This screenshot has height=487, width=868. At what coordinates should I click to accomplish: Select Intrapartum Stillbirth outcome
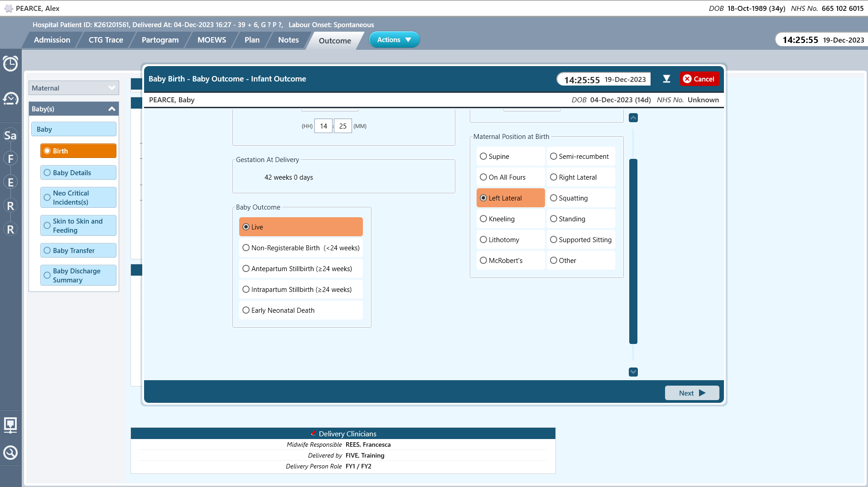tap(301, 289)
